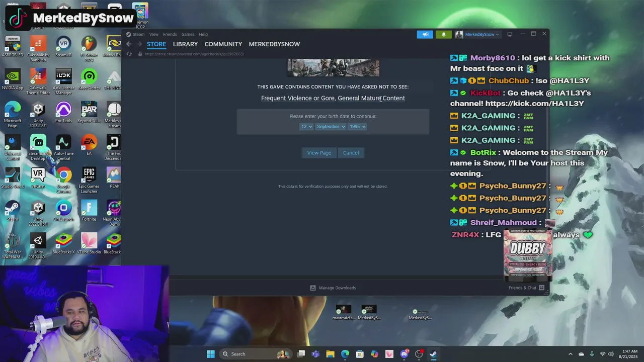Image resolution: width=644 pixels, height=362 pixels.
Task: Open the Steam announcements megaphone
Action: coord(425,34)
